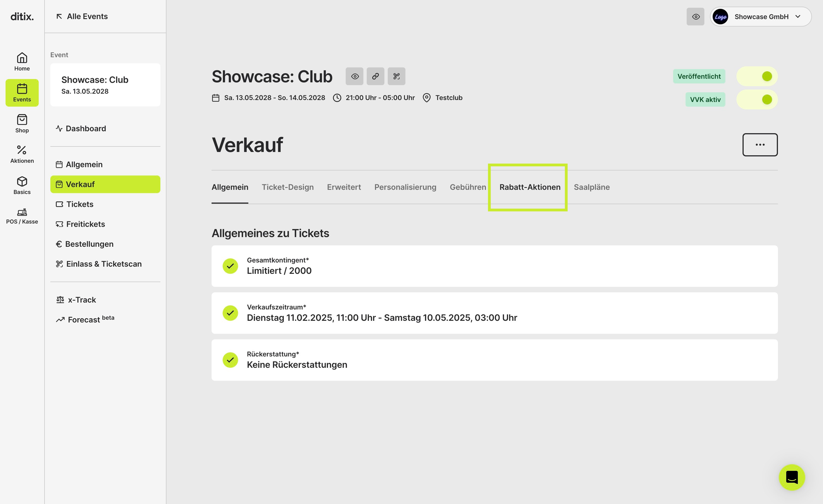Image resolution: width=823 pixels, height=504 pixels.
Task: Switch to the Rabatt-Aktionen tab
Action: [530, 187]
